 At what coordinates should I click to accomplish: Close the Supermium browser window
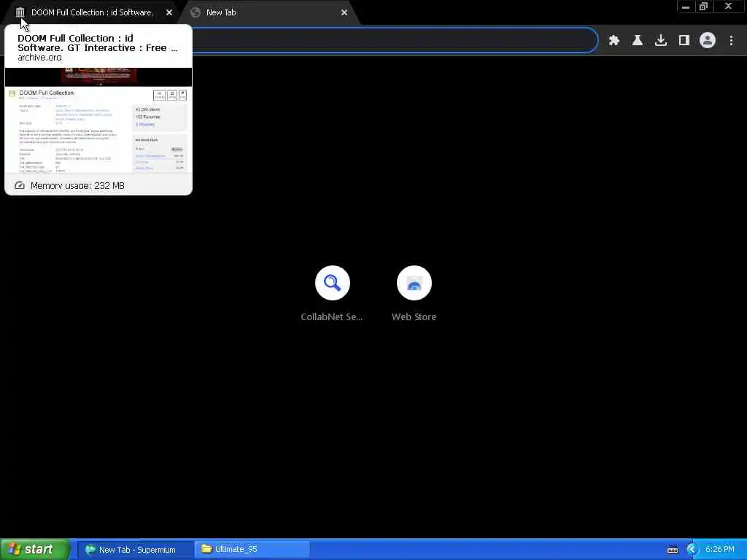coord(729,7)
